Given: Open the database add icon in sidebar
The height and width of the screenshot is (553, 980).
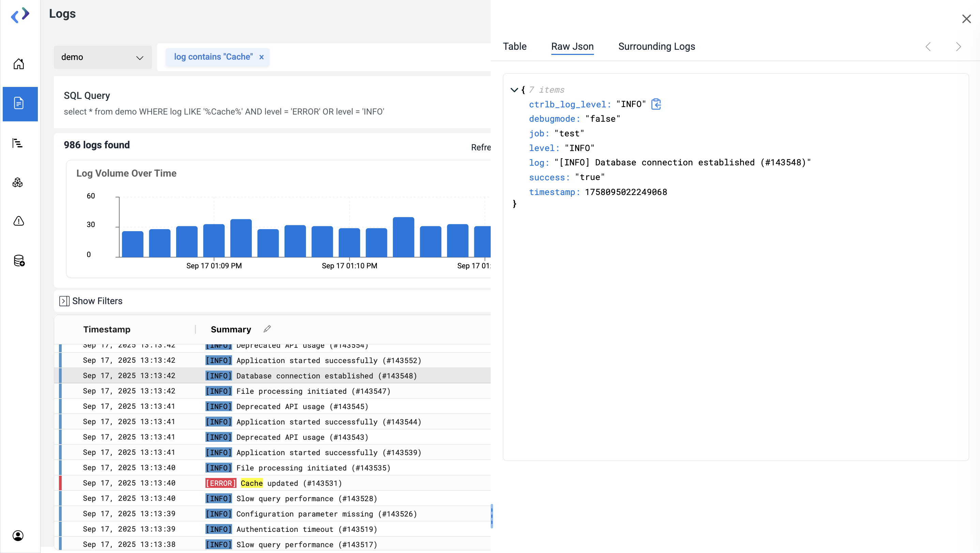Looking at the screenshot, I should [x=19, y=261].
